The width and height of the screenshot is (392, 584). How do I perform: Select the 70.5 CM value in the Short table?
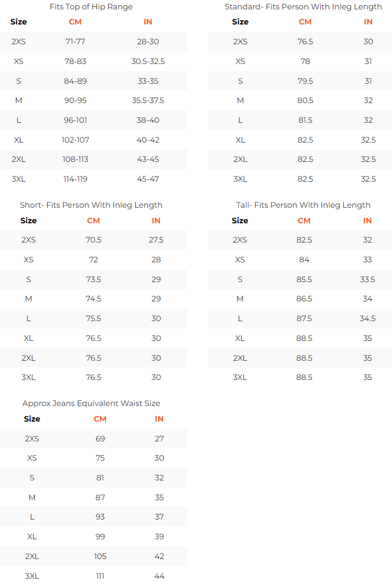pyautogui.click(x=94, y=240)
